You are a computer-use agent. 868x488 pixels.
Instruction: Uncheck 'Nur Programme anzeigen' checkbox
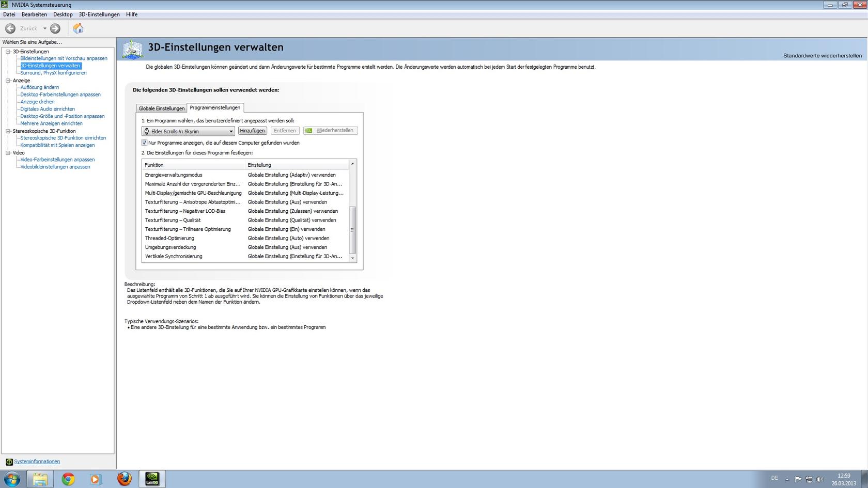tap(145, 143)
